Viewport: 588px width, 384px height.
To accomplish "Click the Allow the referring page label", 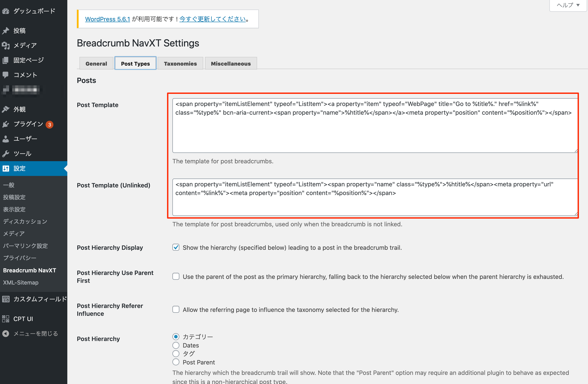I will click(291, 310).
